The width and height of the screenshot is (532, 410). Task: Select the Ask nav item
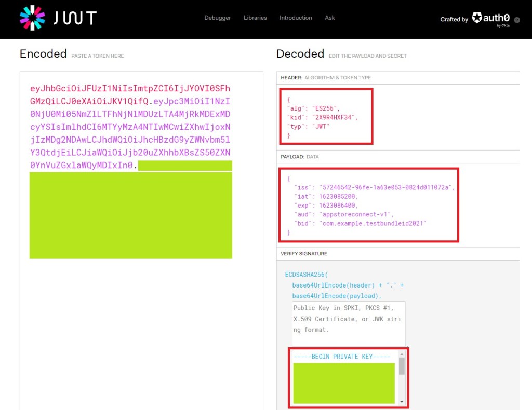point(330,18)
